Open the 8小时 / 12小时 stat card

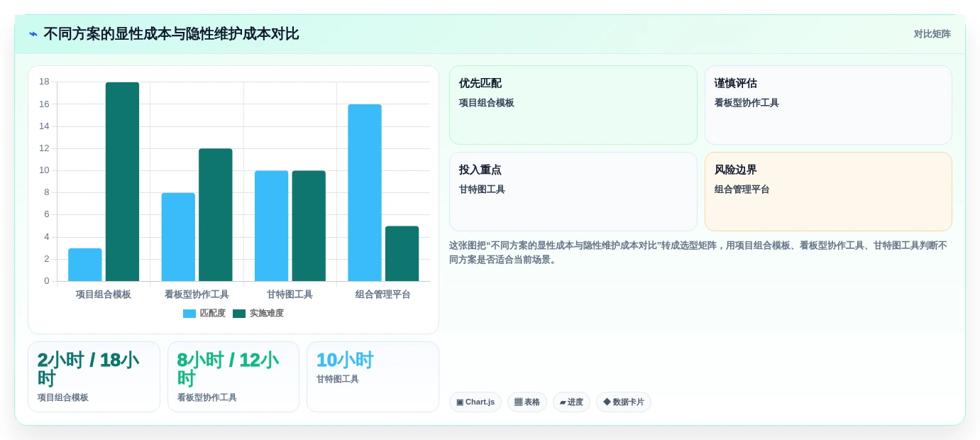coord(233,377)
